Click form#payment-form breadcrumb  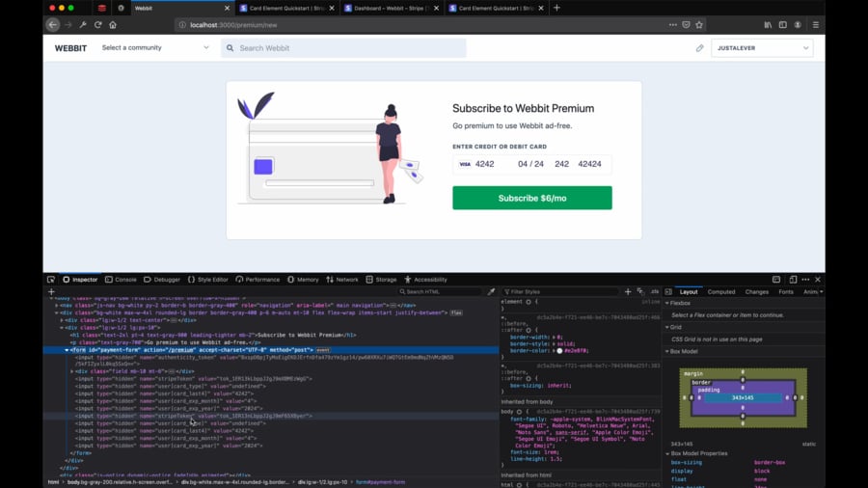point(380,482)
